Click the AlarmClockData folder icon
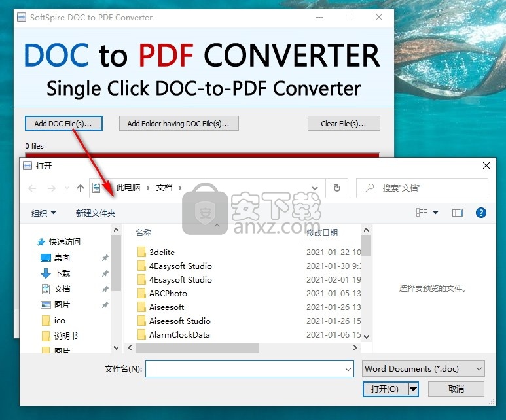Image resolution: width=506 pixels, height=420 pixels. 141,334
